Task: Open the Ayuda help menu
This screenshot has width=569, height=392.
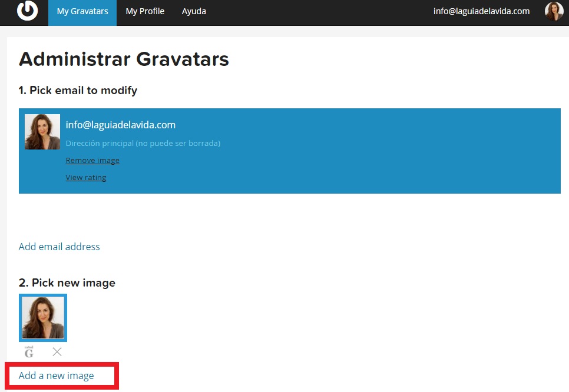Action: click(194, 11)
